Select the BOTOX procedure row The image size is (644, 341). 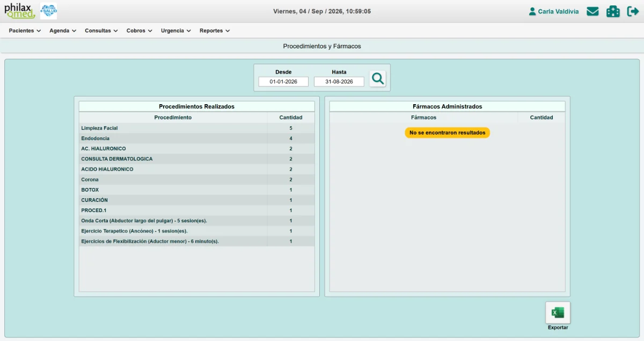(x=197, y=190)
